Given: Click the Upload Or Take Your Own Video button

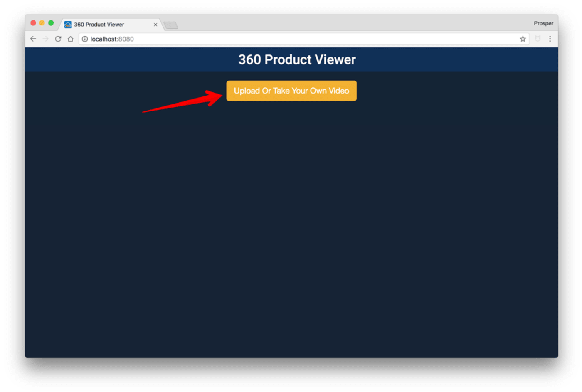Looking at the screenshot, I should coord(291,91).
